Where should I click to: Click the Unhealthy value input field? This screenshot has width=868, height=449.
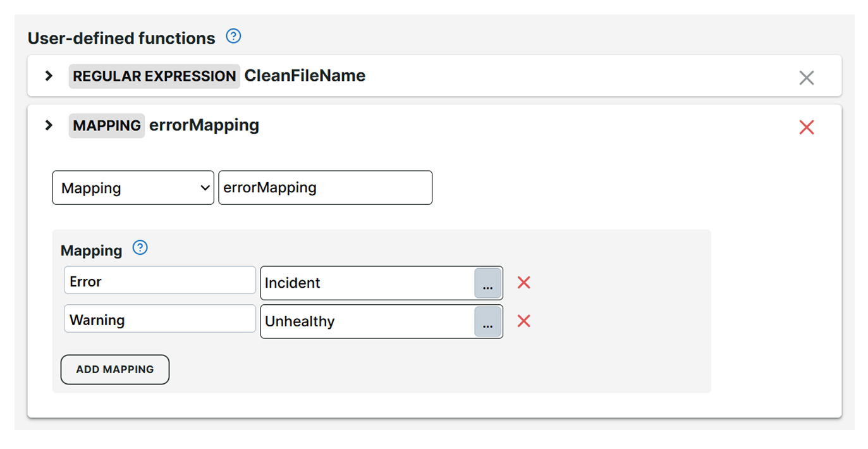pyautogui.click(x=367, y=321)
